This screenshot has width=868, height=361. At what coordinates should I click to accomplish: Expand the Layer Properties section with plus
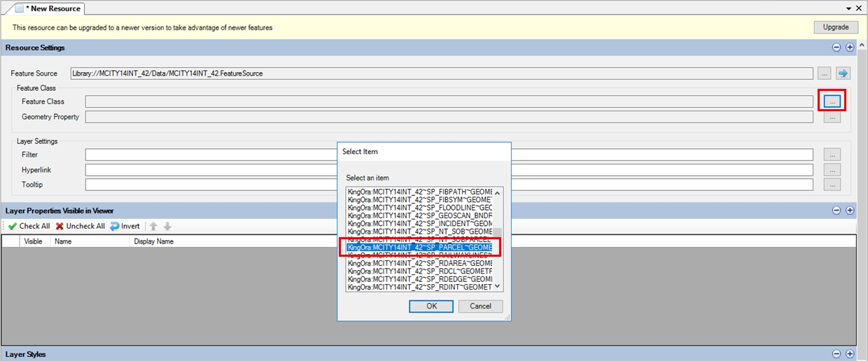(x=850, y=211)
